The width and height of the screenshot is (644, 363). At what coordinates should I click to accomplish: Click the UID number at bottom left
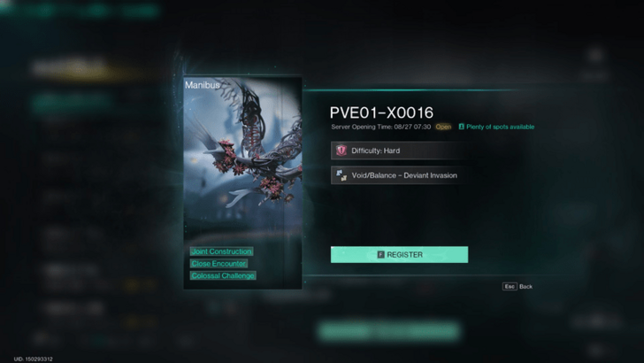pos(34,359)
